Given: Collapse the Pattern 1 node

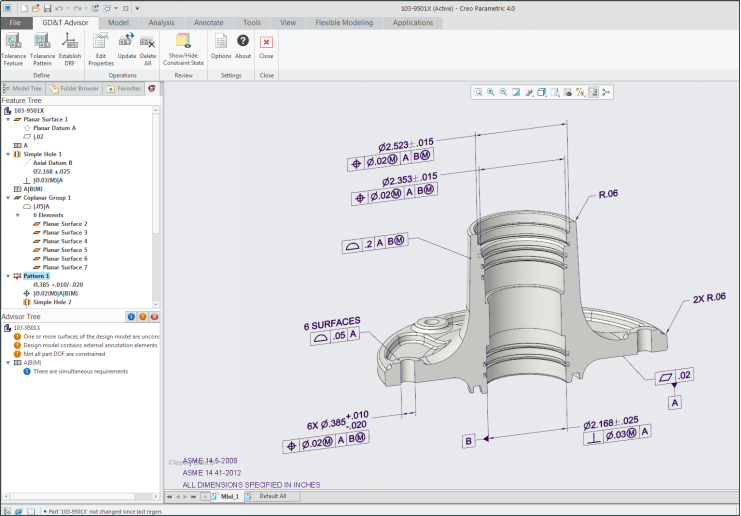Looking at the screenshot, I should 8,276.
